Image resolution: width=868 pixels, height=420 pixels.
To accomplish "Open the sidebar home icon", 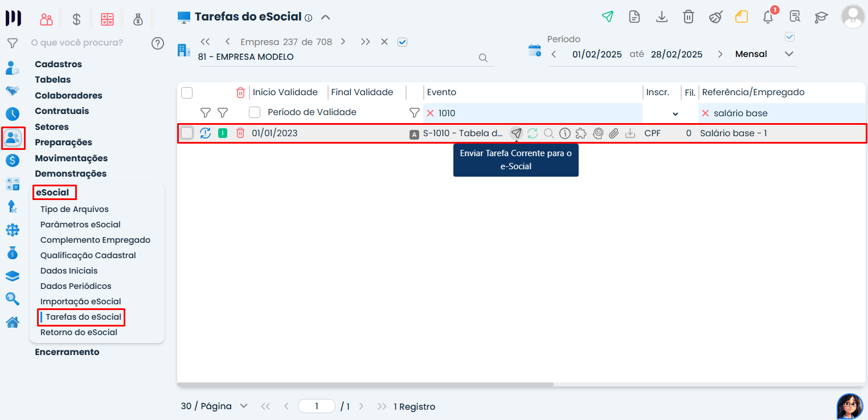I will tap(13, 323).
